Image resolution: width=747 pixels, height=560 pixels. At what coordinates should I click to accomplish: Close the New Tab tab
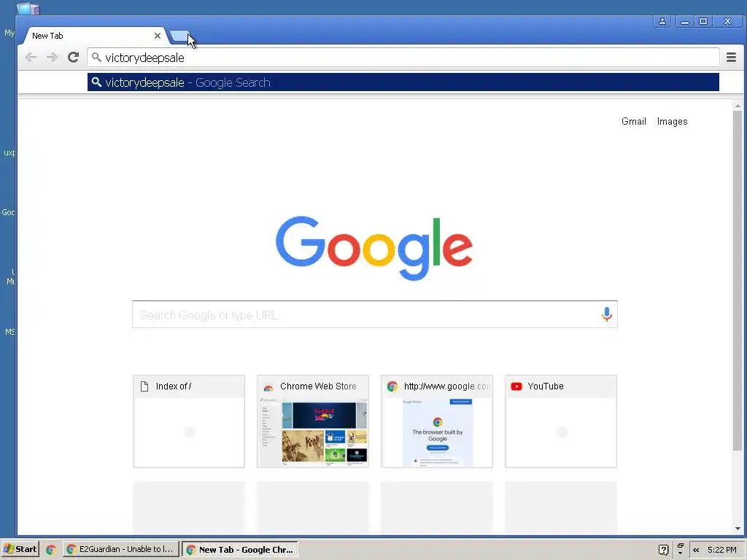click(158, 36)
